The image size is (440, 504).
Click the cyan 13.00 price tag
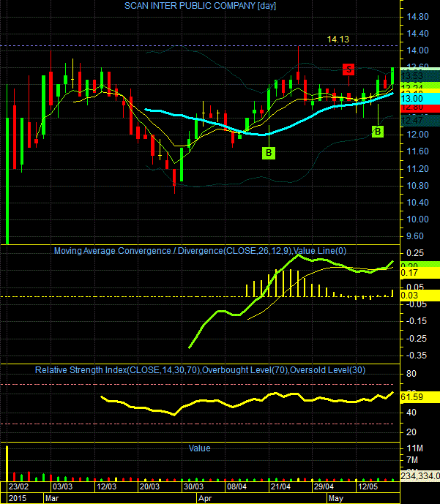pos(420,98)
